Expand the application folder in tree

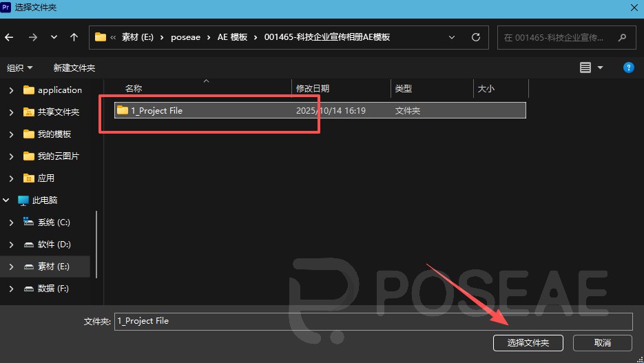click(11, 90)
